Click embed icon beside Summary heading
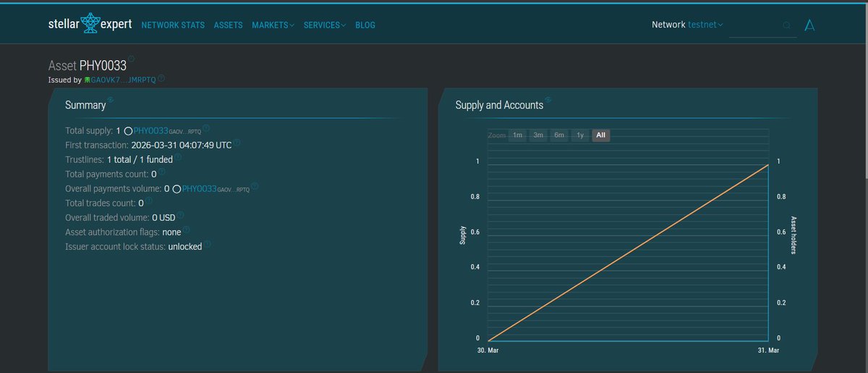Screen dimensions: 868x373 (x=111, y=100)
